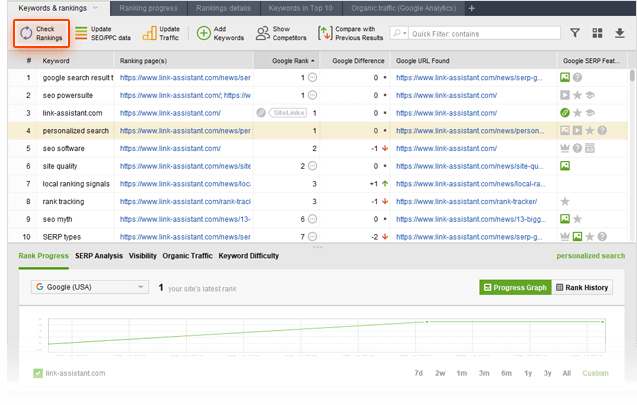Switch to Rank History view
This screenshot has height=405, width=637.
click(x=581, y=288)
